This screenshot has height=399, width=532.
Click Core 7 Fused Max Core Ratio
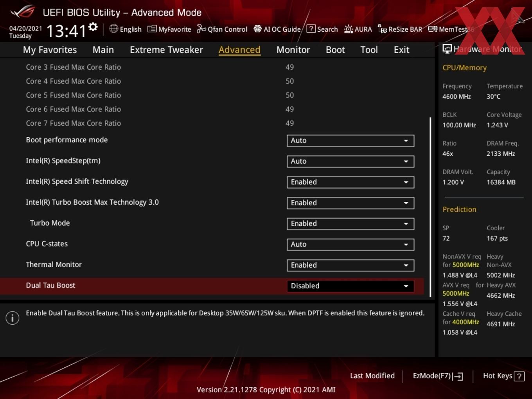(x=73, y=123)
